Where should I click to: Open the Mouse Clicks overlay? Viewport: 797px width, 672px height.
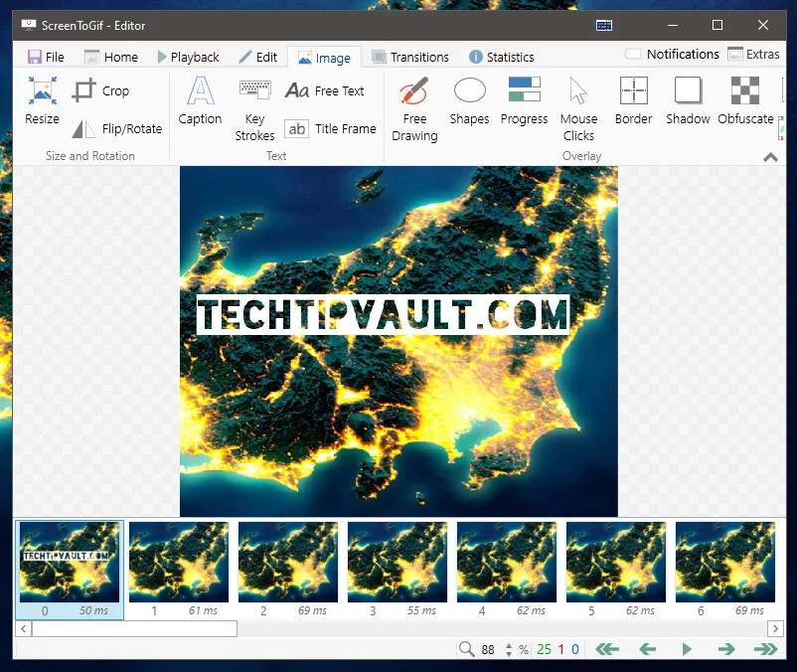click(578, 109)
